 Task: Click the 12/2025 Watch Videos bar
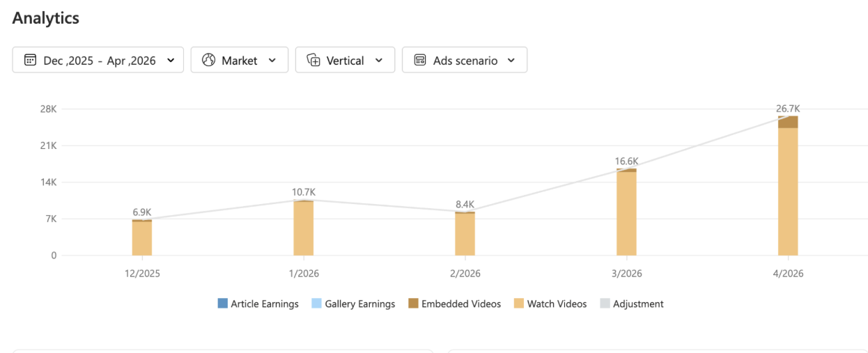pos(142,238)
